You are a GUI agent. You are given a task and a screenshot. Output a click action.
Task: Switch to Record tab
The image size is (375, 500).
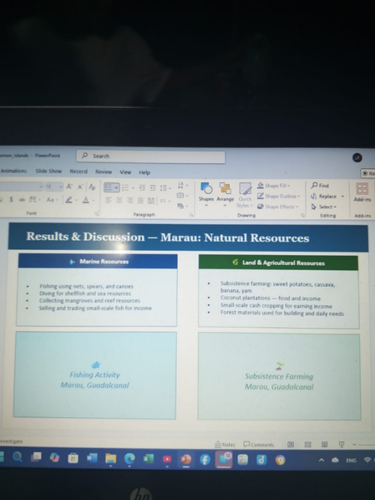(x=78, y=171)
